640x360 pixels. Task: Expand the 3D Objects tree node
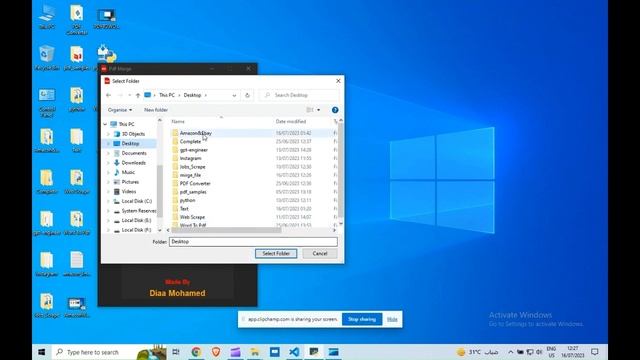pyautogui.click(x=109, y=134)
